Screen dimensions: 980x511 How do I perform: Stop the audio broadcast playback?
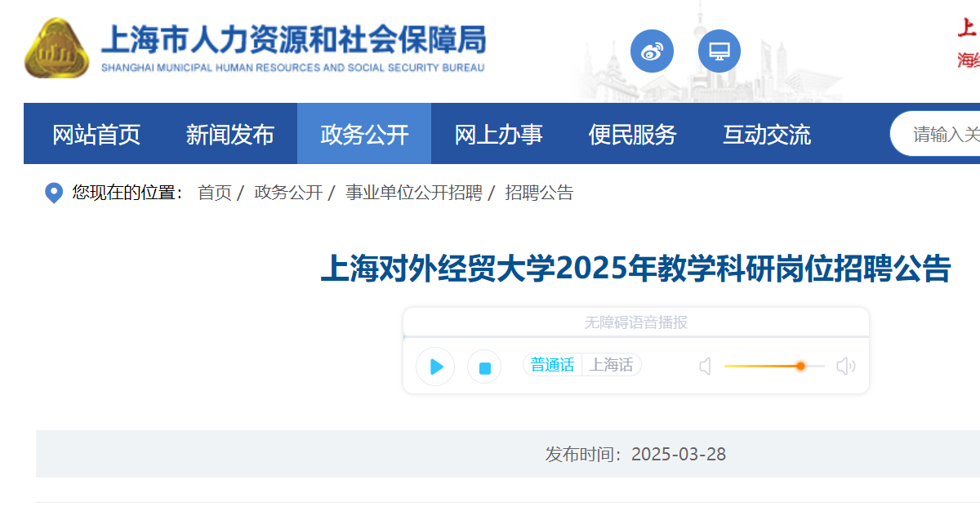pyautogui.click(x=484, y=367)
